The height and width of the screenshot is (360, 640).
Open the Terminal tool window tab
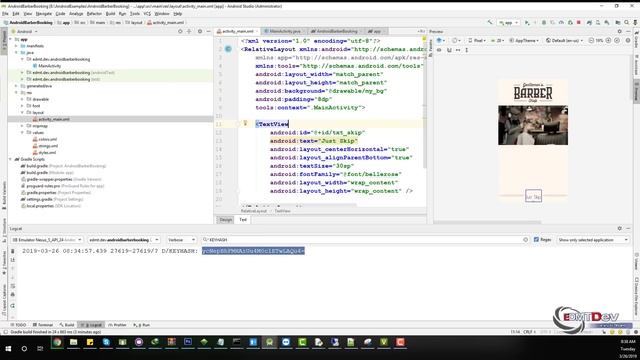(43, 325)
